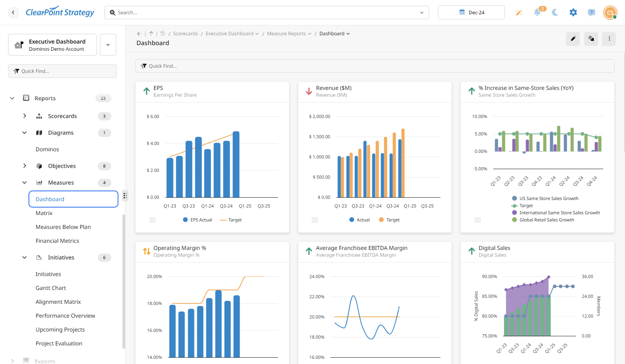
Task: Open the help chat bubble icon
Action: 591,12
